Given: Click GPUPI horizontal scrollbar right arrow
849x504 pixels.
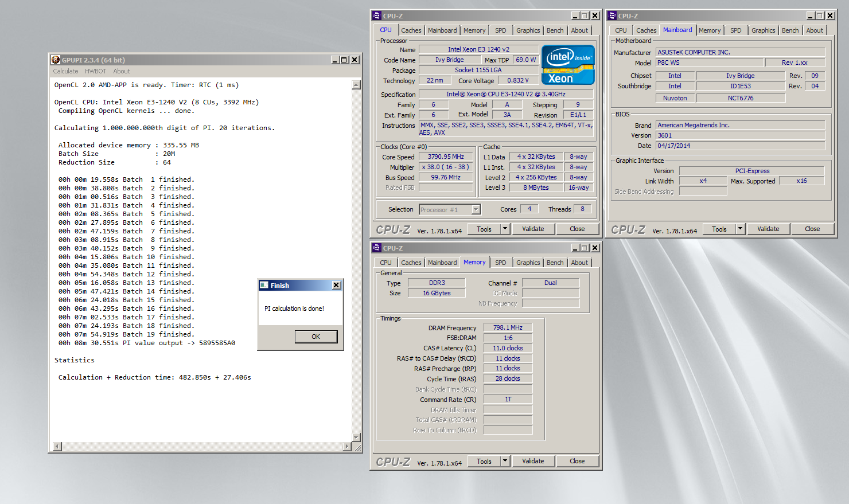Looking at the screenshot, I should [x=347, y=447].
